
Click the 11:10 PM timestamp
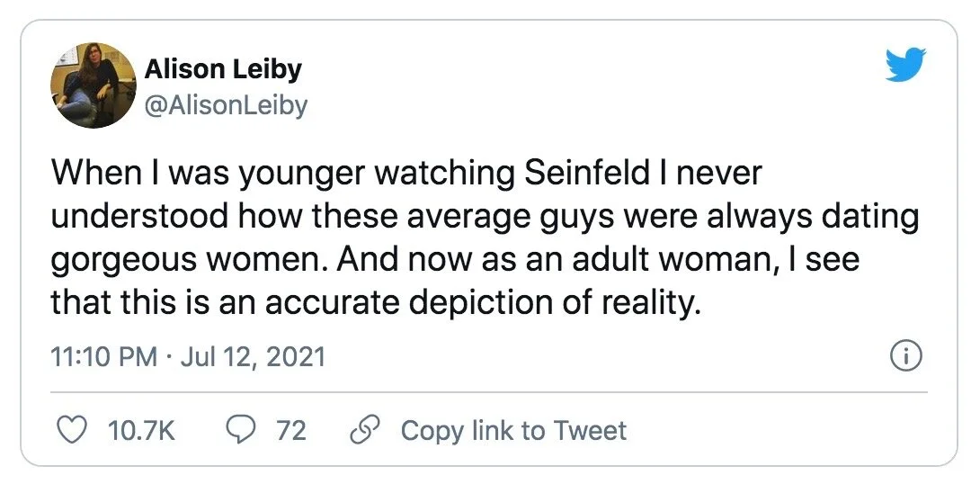[x=106, y=357]
